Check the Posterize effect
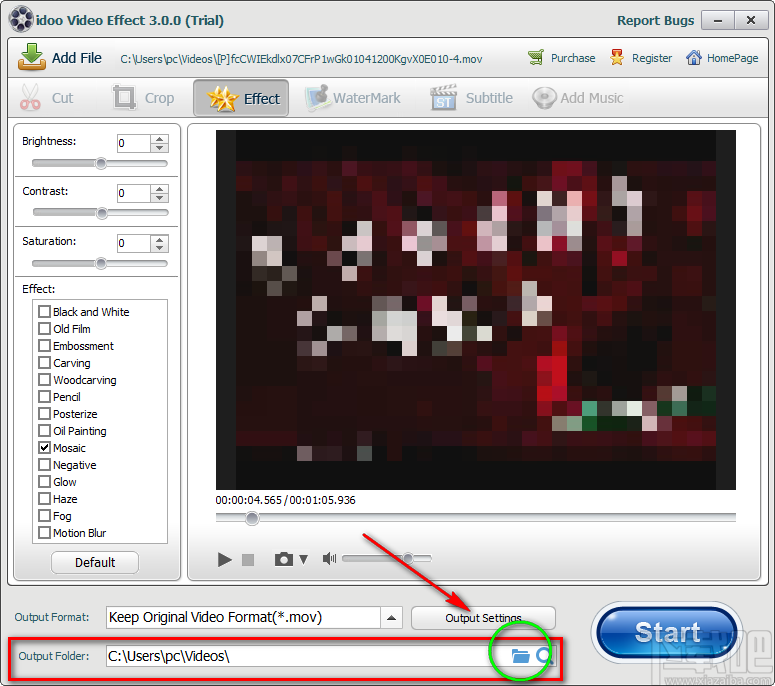The image size is (775, 686). tap(44, 414)
